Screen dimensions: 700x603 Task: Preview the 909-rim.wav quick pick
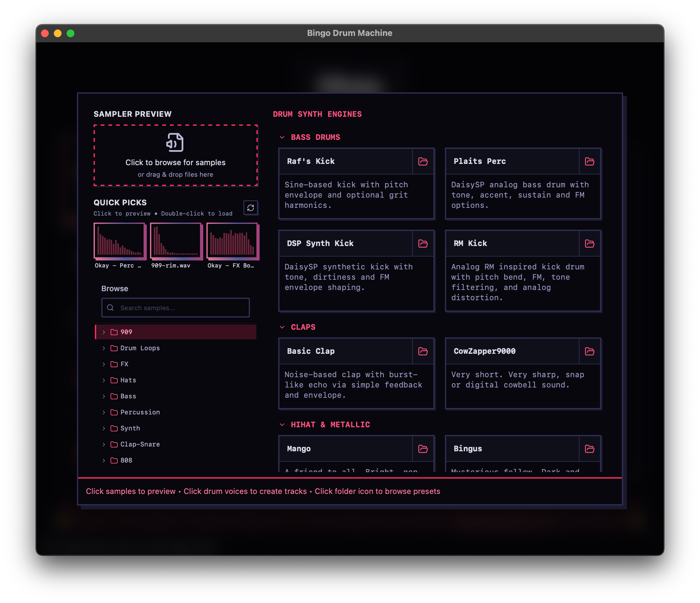(x=176, y=241)
